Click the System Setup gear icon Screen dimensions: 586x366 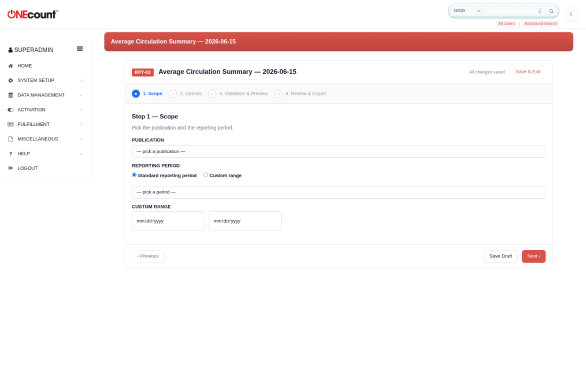pos(10,80)
